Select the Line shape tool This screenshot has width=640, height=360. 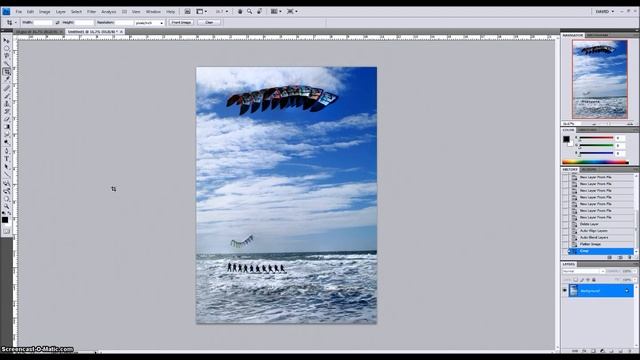(7, 175)
